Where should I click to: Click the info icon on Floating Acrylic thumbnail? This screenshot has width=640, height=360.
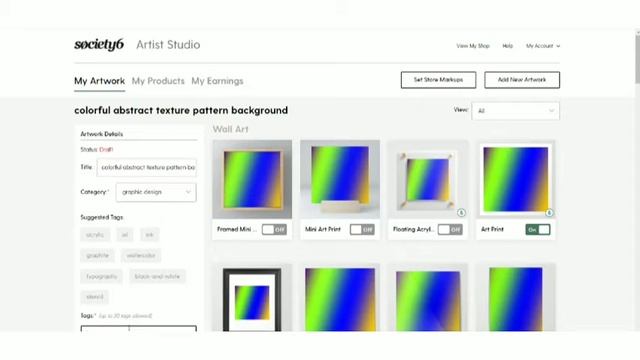point(461,213)
